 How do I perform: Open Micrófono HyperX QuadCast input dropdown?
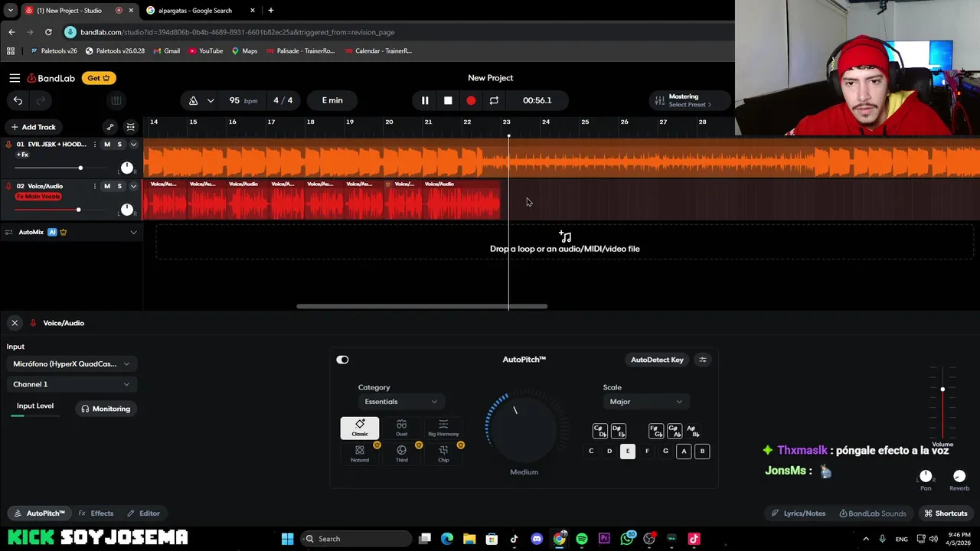tap(71, 364)
